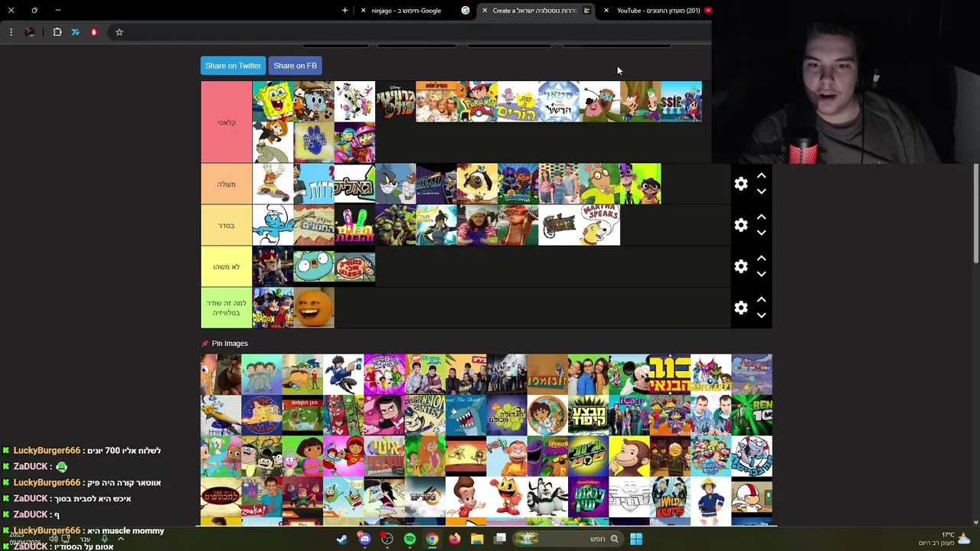
Task: Select the Mickey Mouse image in the pool
Action: point(629,374)
